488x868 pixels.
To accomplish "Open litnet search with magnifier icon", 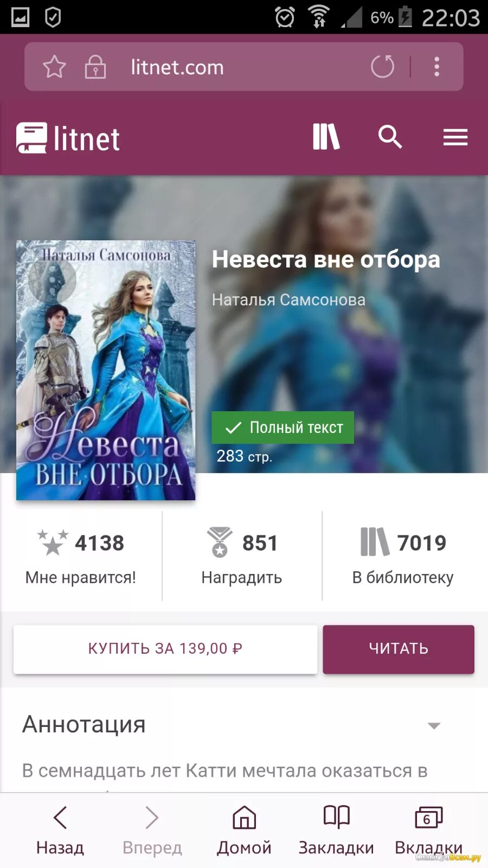I will [x=390, y=137].
